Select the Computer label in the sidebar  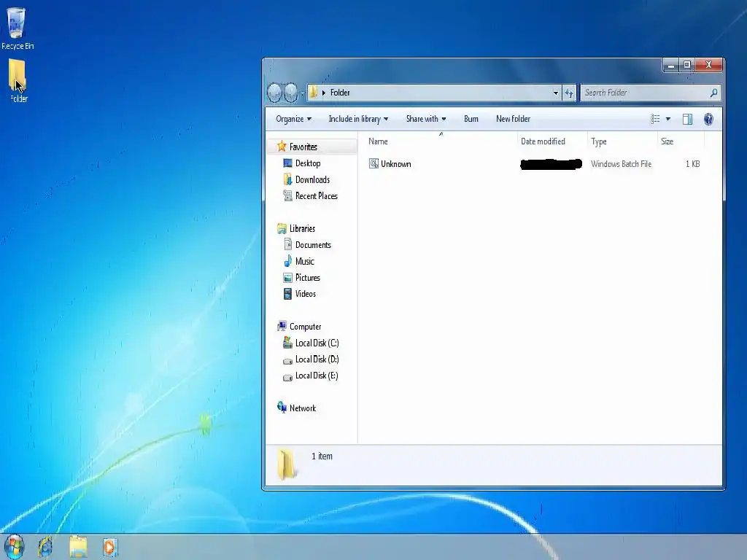coord(306,327)
